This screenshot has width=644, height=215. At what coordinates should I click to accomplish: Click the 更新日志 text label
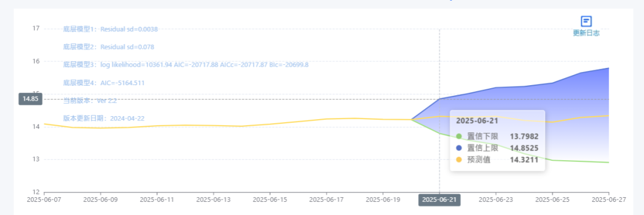pos(586,33)
